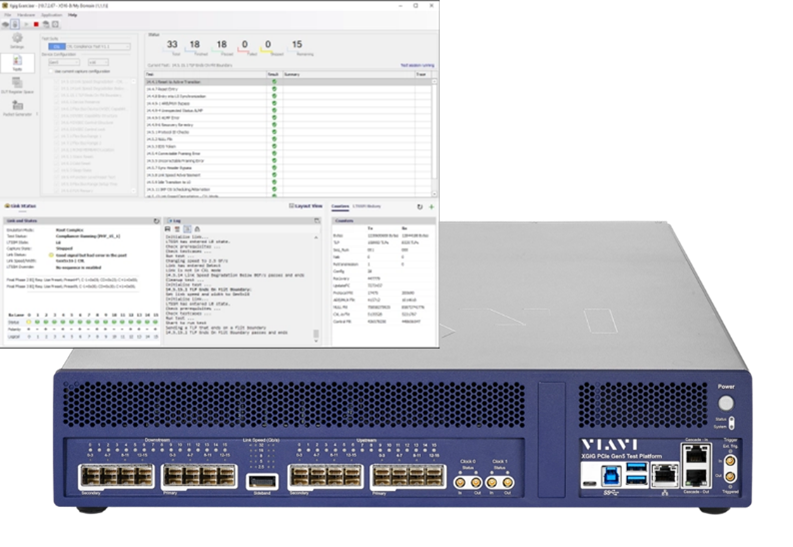
Task: Click the Layout View button
Action: tap(305, 206)
